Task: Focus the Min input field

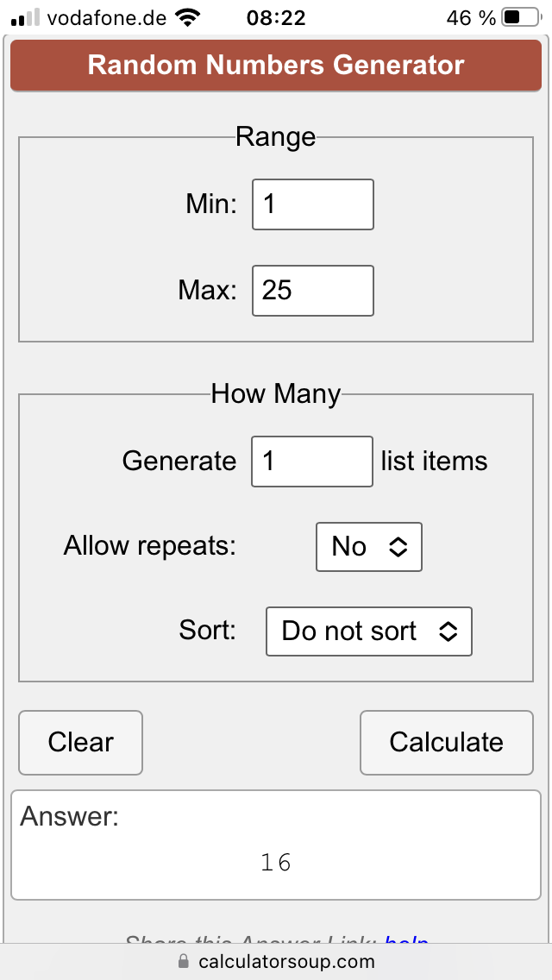Action: tap(313, 204)
